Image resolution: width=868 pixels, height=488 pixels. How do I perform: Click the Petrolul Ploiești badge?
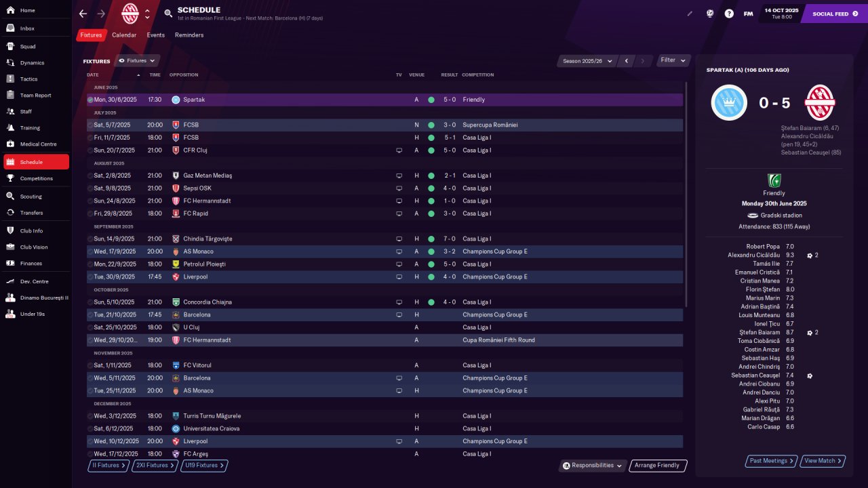pyautogui.click(x=176, y=264)
